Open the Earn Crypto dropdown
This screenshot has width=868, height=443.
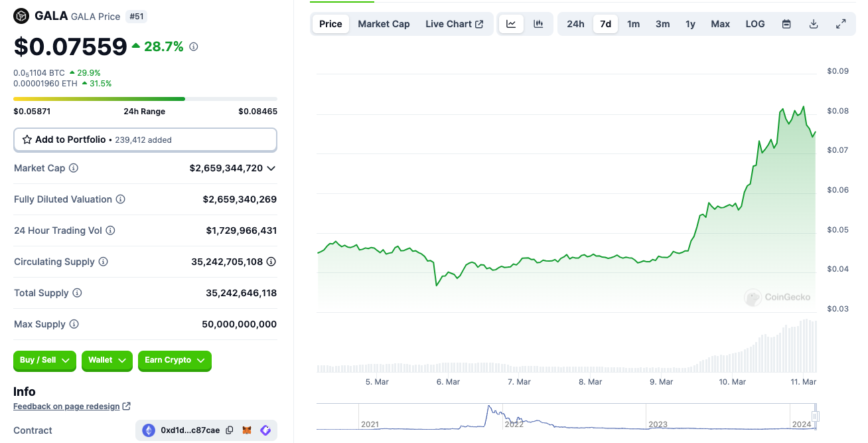tap(175, 360)
